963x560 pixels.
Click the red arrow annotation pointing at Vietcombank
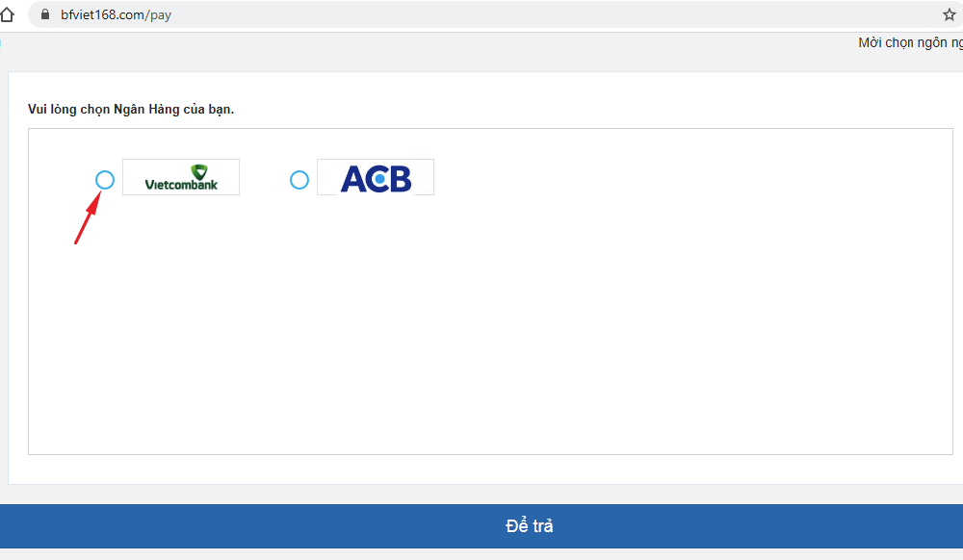[x=88, y=217]
